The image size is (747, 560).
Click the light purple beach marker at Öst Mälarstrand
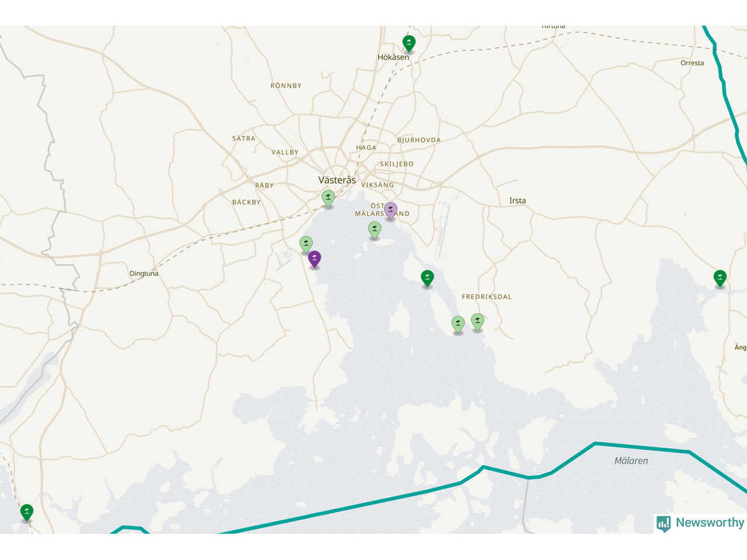390,210
